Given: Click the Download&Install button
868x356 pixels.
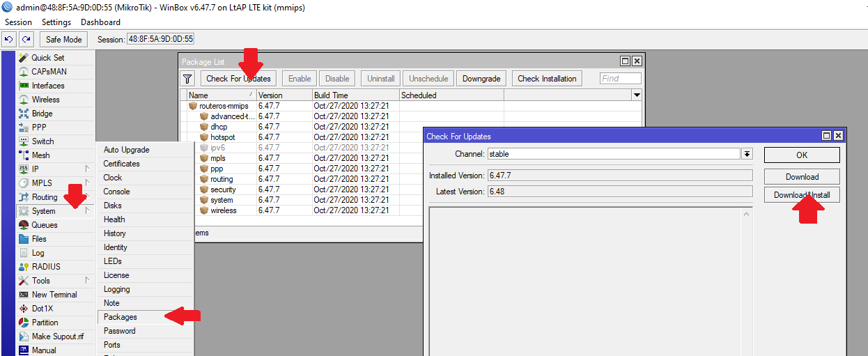Looking at the screenshot, I should click(801, 195).
